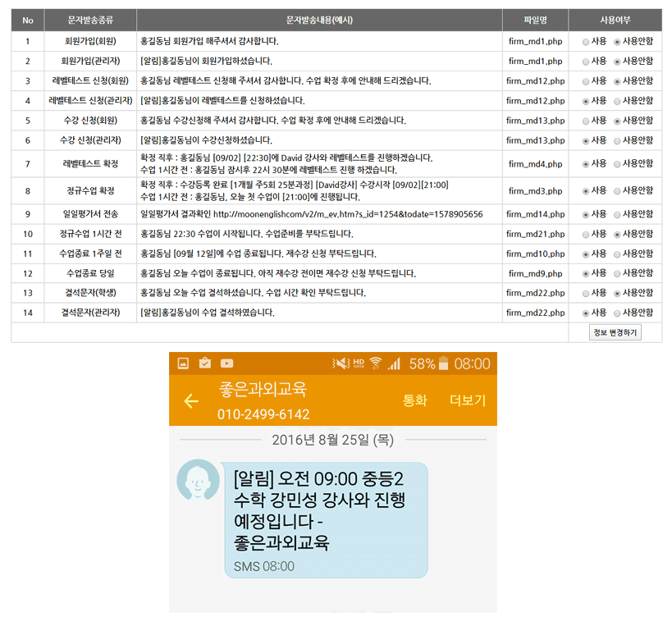
Task: Select 사용 for 회원가입(회원) row
Action: pos(585,41)
